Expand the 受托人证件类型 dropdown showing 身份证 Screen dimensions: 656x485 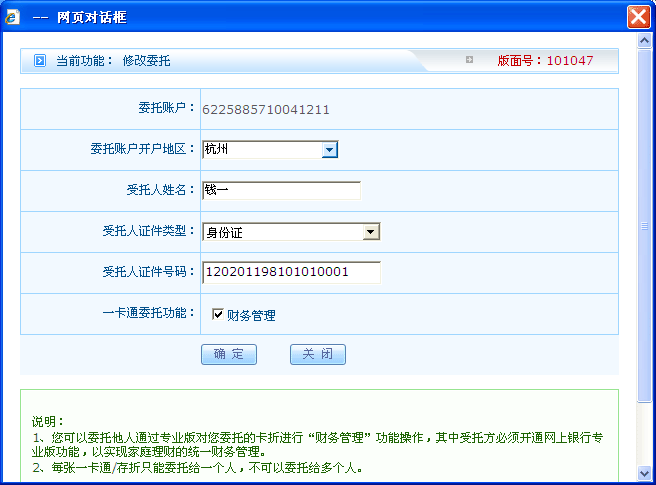click(371, 232)
